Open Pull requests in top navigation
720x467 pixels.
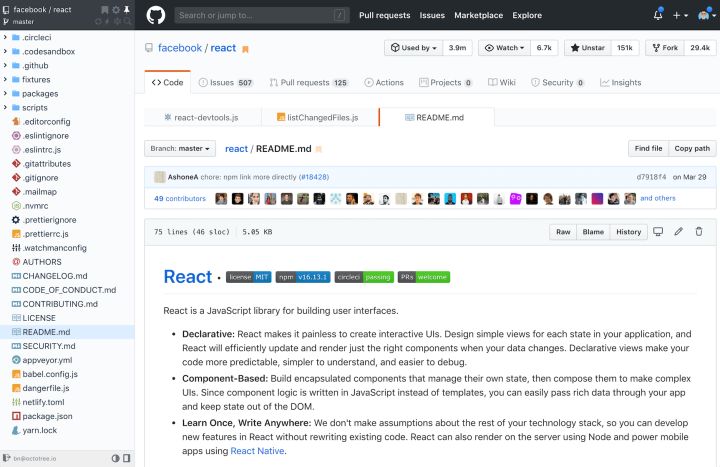point(384,15)
